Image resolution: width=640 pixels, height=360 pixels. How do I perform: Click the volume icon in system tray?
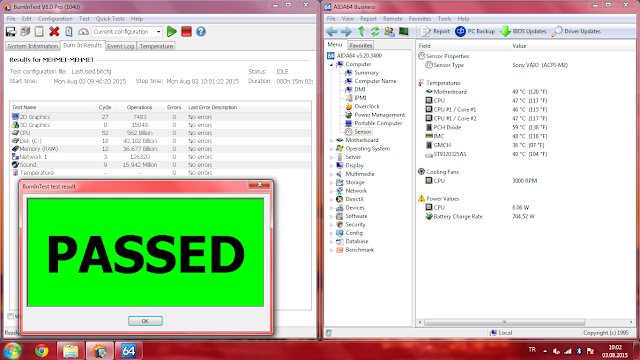556,351
